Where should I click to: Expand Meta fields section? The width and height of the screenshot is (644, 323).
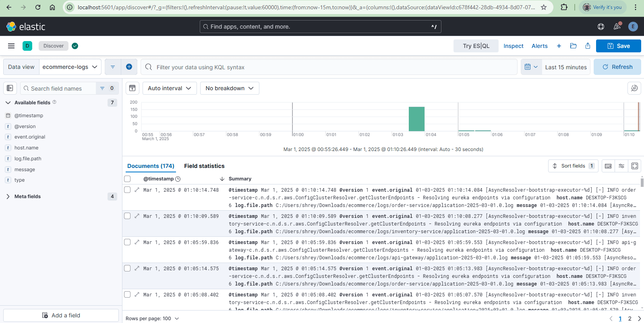pos(8,197)
